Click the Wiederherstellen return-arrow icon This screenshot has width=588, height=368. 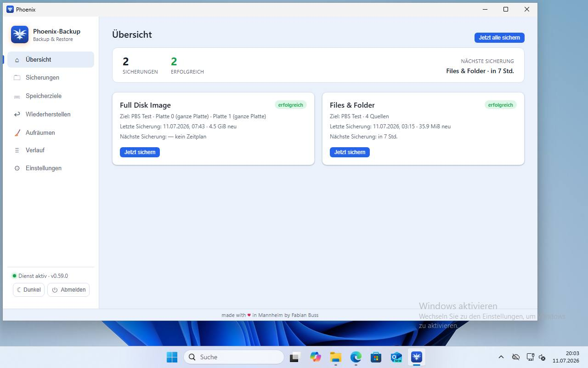tap(17, 114)
